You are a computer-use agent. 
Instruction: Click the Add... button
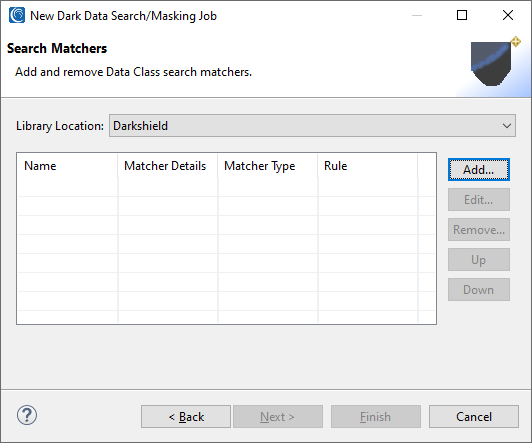coord(478,170)
